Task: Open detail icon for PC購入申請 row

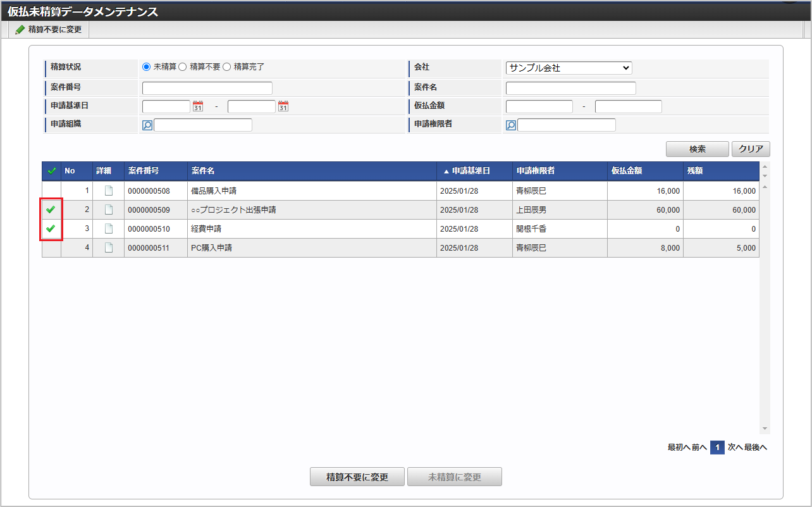Action: pos(108,247)
